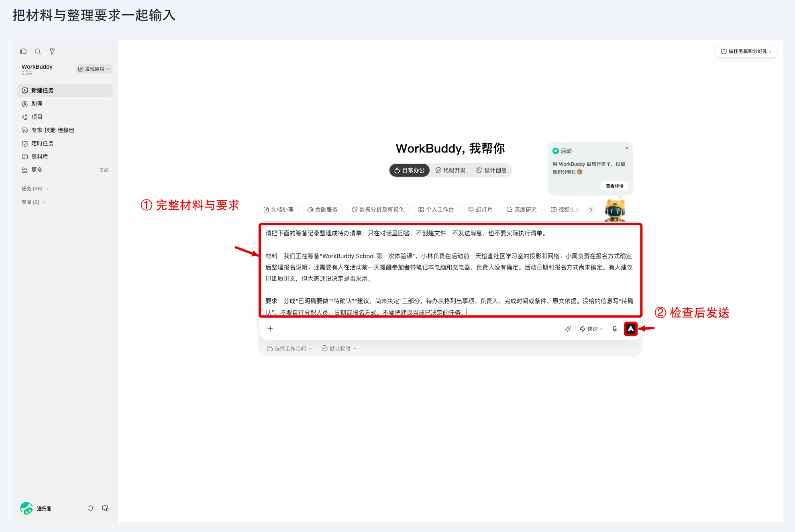Add an attachment with the plus icon
This screenshot has width=795, height=532.
coord(270,329)
